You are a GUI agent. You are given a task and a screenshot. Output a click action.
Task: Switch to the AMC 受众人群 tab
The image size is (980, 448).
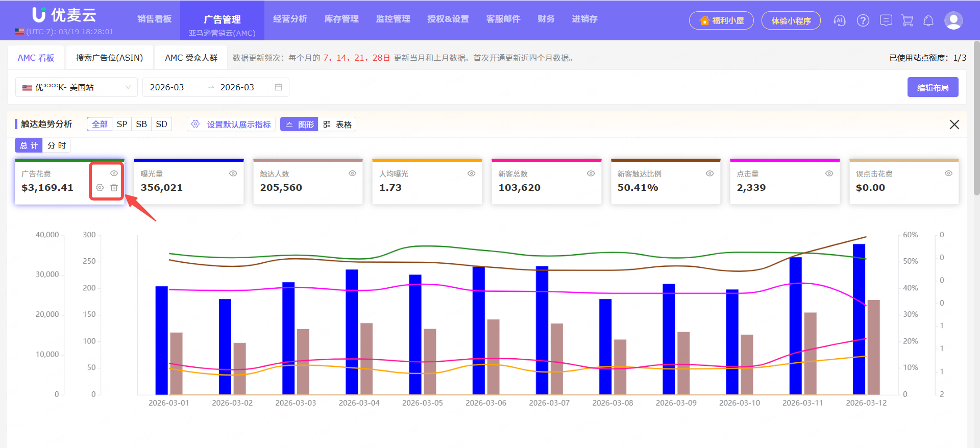(191, 58)
